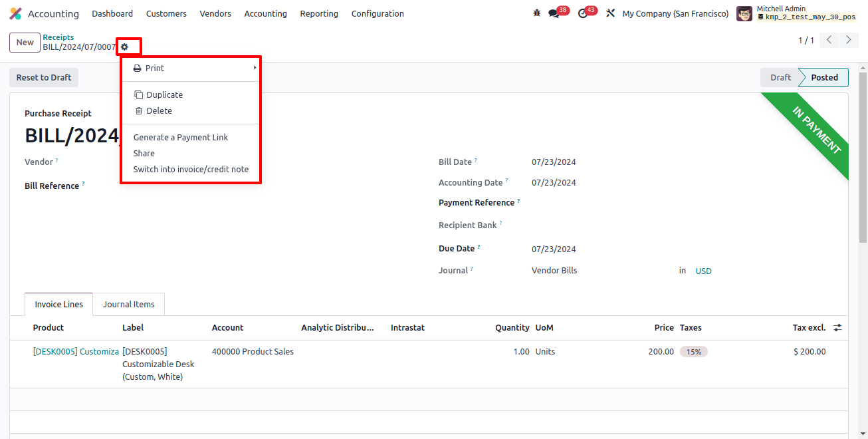Click the Tax excl. column header
This screenshot has height=439, width=868.
809,327
